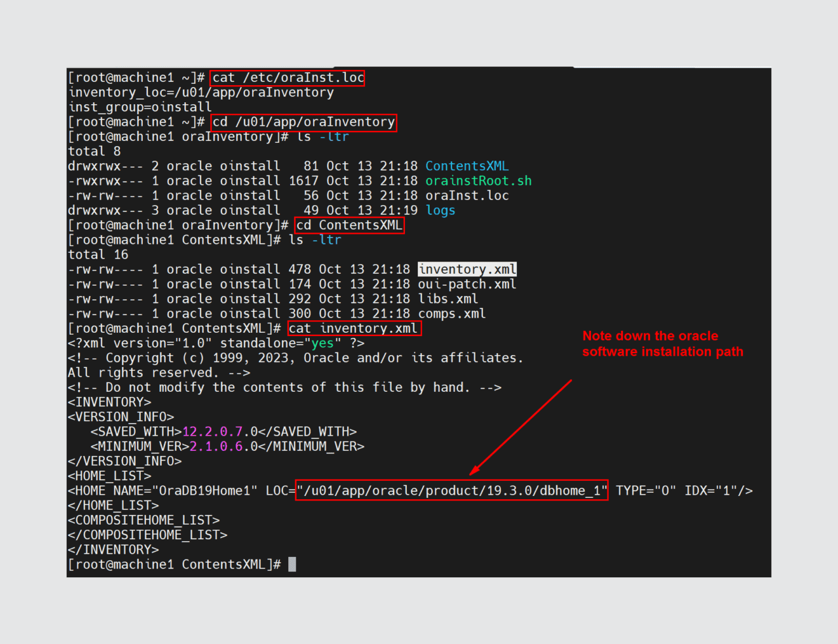The image size is (838, 644).
Task: Select the boxed cat /etc/oraInst.loc command
Action: [287, 77]
